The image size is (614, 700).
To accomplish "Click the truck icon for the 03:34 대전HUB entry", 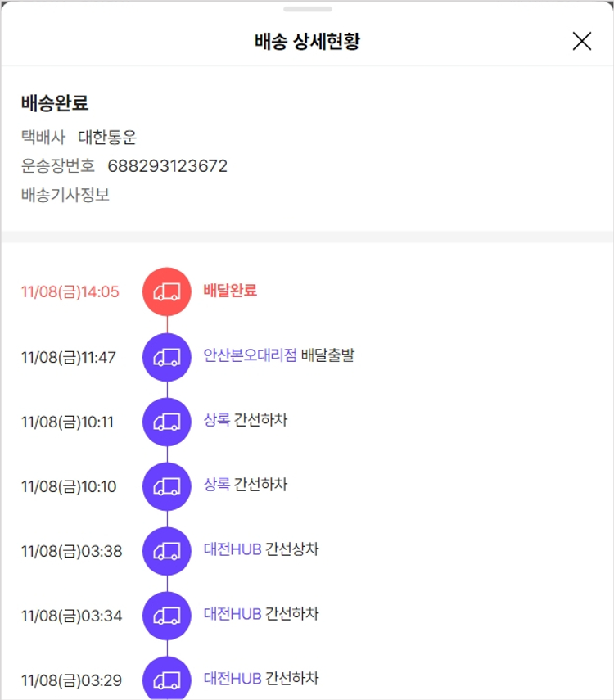I will (x=167, y=616).
